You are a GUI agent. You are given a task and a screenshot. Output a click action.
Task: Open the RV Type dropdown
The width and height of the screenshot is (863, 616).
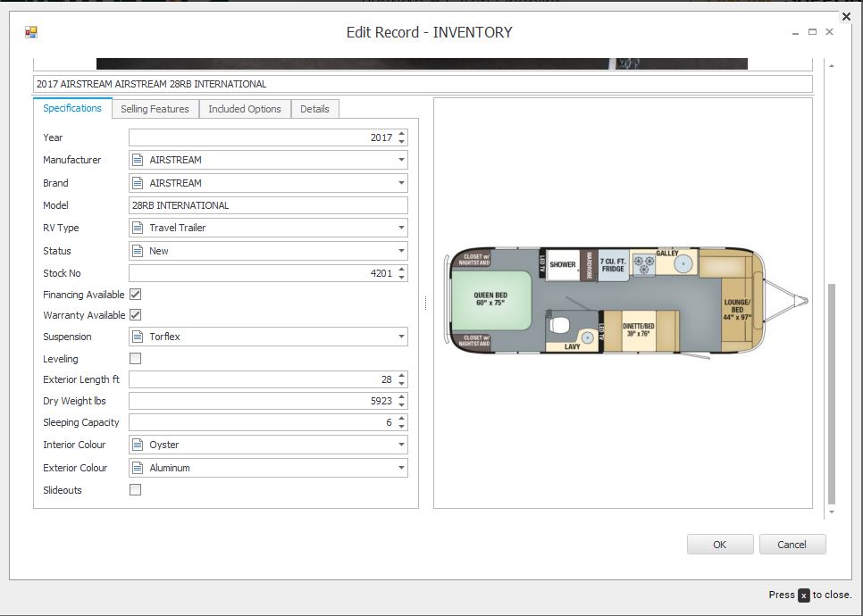pos(401,228)
